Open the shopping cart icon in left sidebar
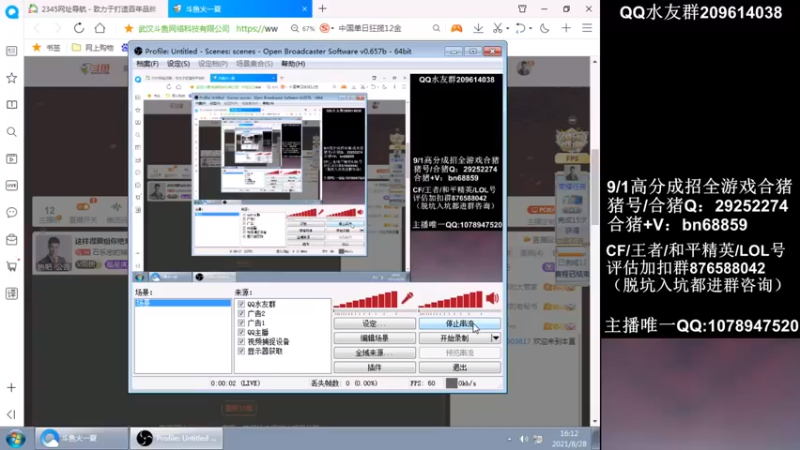800x450 pixels. [x=11, y=266]
